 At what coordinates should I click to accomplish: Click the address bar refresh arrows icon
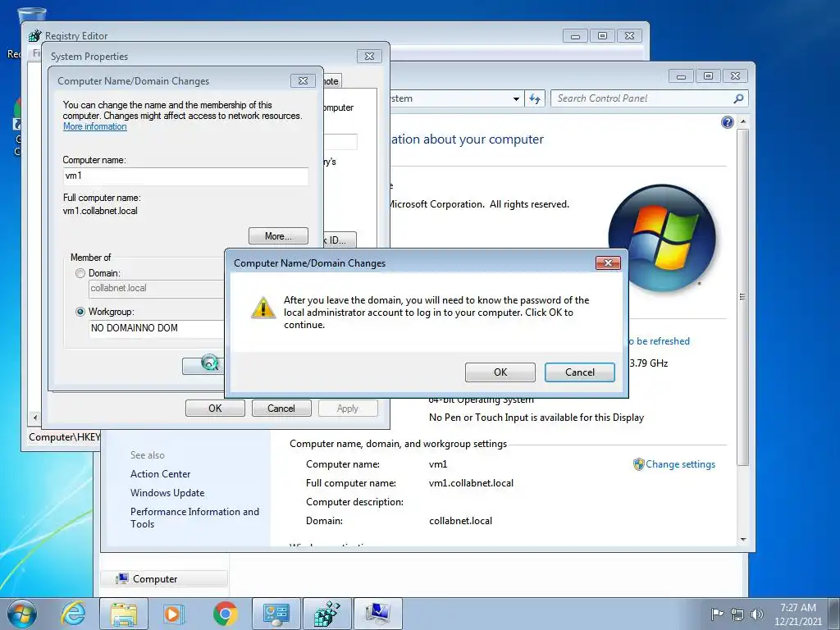coord(535,98)
